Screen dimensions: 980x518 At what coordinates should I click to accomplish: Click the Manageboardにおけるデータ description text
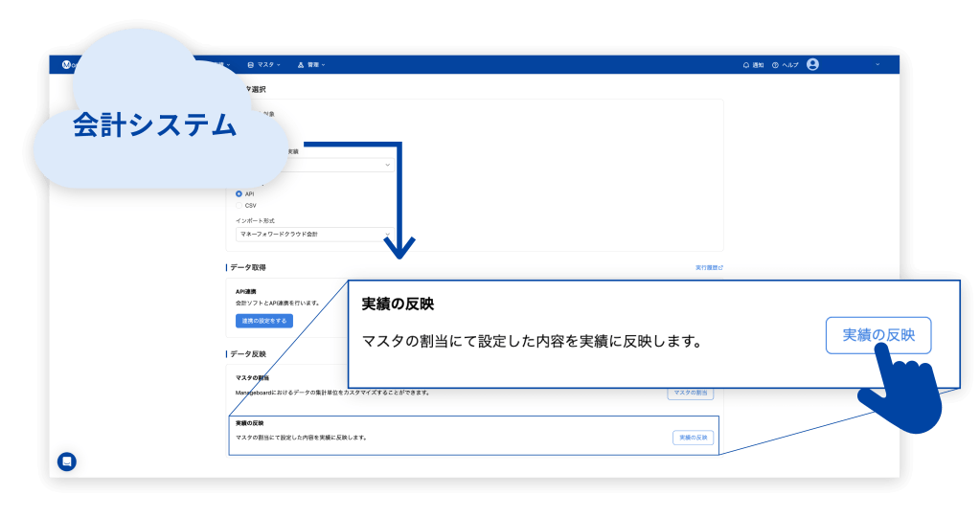(332, 393)
